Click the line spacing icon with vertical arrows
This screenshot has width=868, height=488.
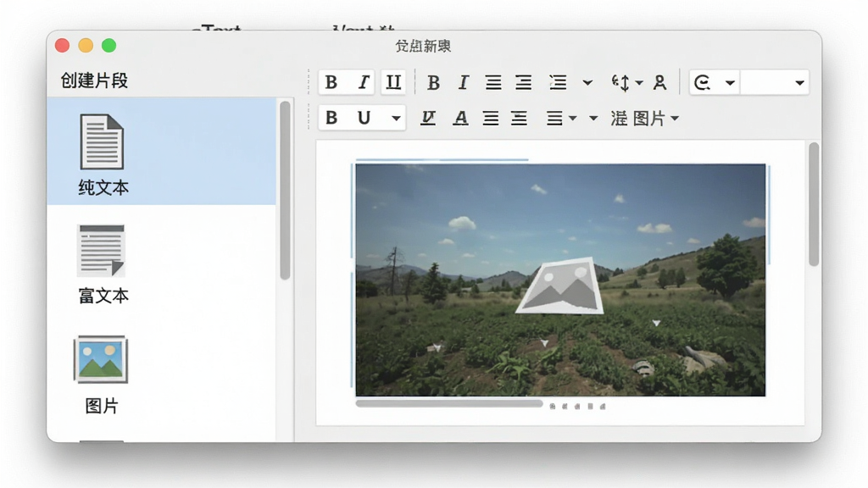[x=620, y=83]
